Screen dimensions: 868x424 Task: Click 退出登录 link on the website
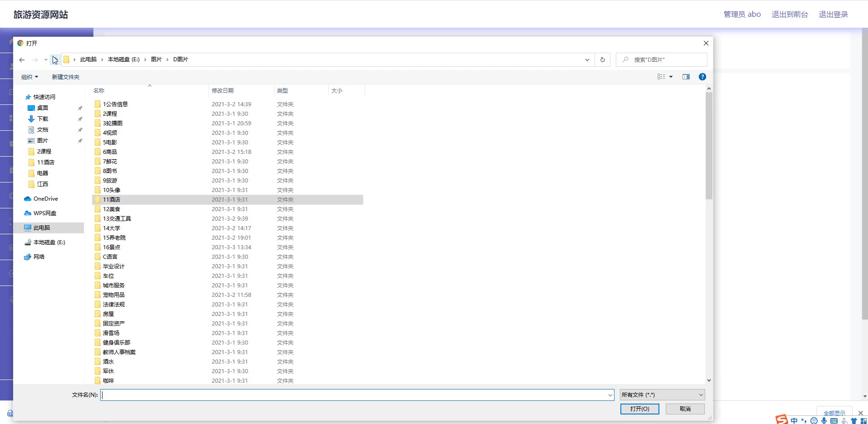click(833, 15)
